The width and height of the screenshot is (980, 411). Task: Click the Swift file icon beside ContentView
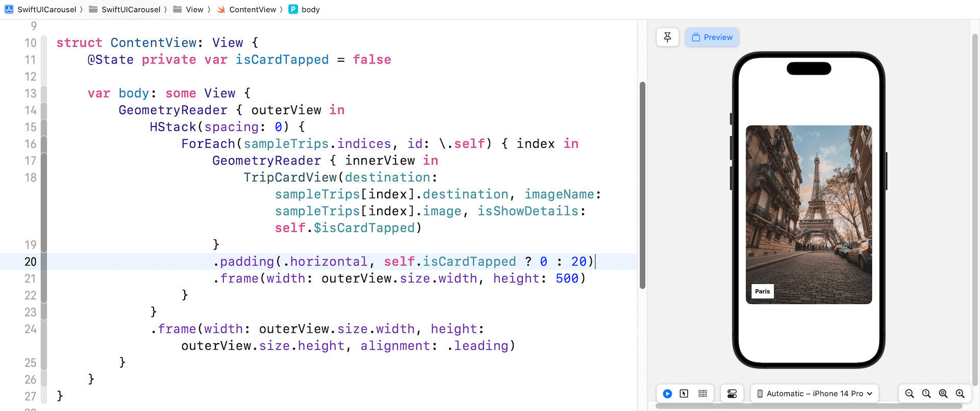point(221,9)
